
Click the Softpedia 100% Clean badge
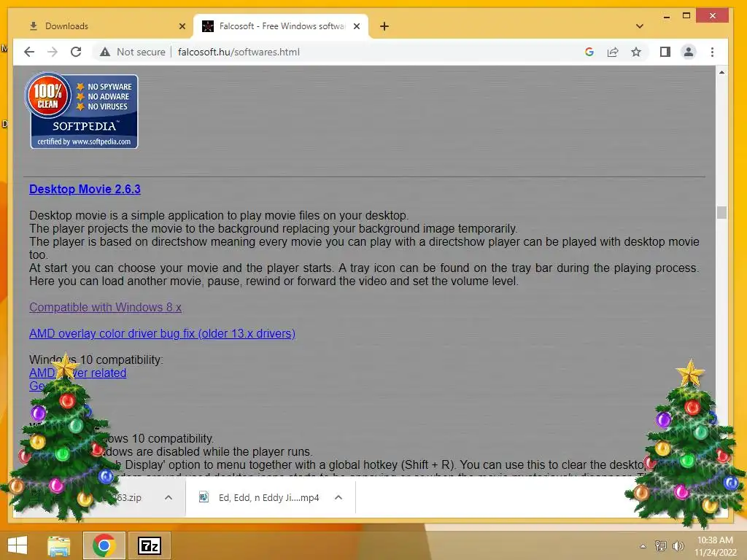(82, 111)
